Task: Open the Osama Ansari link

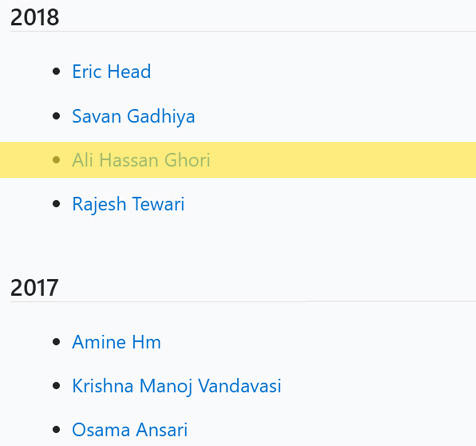Action: pyautogui.click(x=130, y=430)
